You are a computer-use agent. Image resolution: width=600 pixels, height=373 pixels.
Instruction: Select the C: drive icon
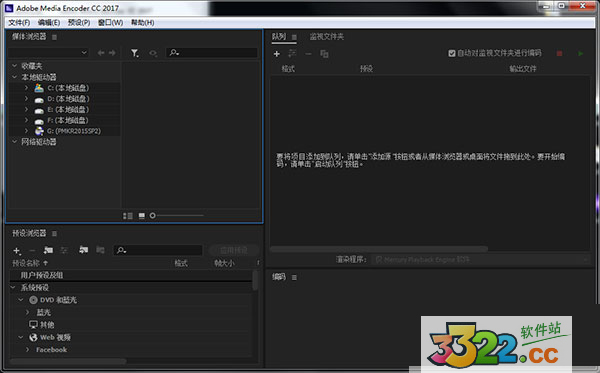(39, 88)
